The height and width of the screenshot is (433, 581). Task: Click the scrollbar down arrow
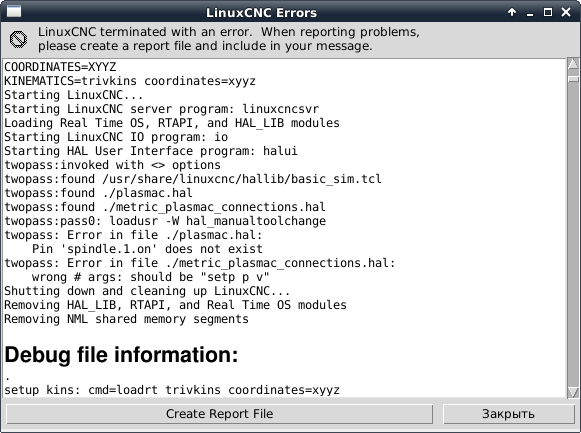573,392
